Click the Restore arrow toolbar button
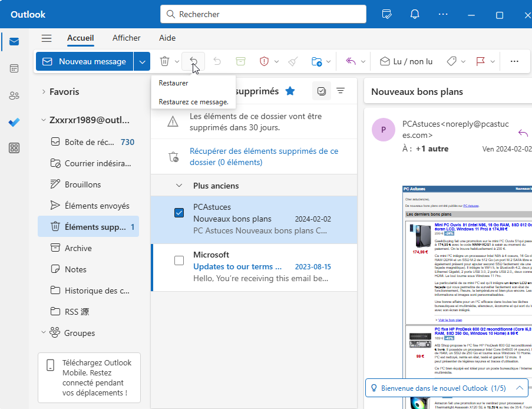 (193, 61)
